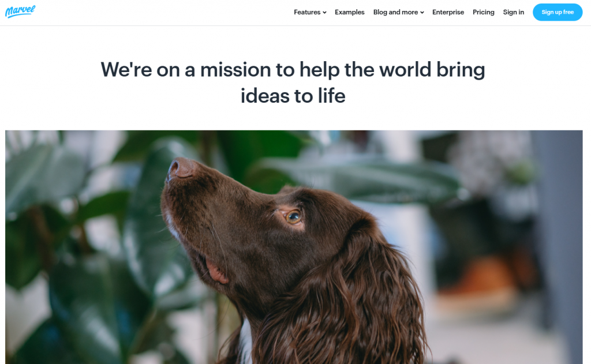The height and width of the screenshot is (364, 591).
Task: View the Pricing page
Action: [x=483, y=12]
